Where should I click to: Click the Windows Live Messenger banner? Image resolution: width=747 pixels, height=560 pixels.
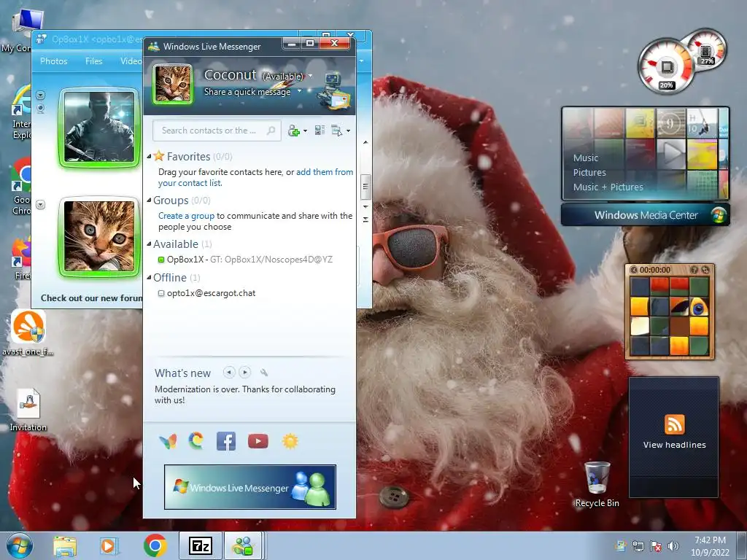coord(250,487)
